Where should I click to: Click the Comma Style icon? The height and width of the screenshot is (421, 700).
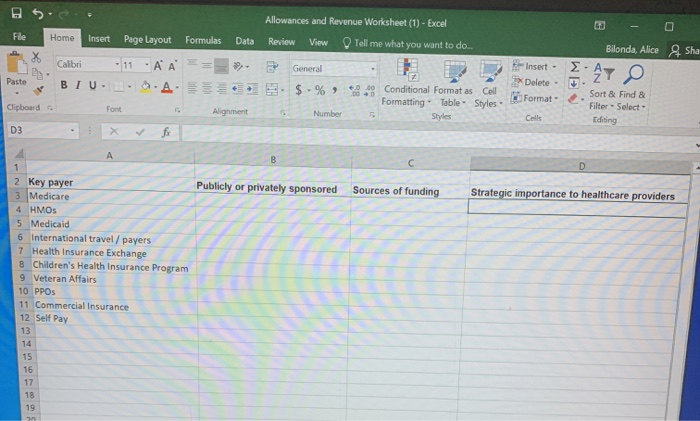(x=334, y=90)
